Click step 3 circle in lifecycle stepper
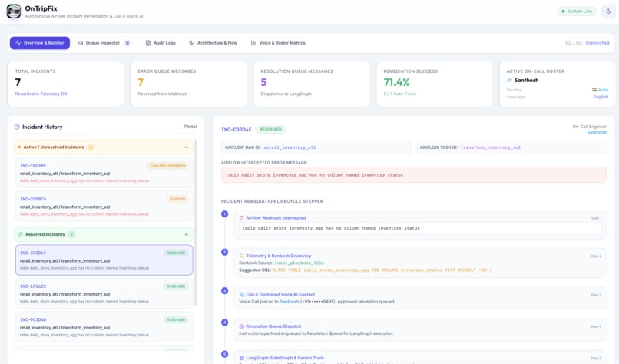 point(224,290)
